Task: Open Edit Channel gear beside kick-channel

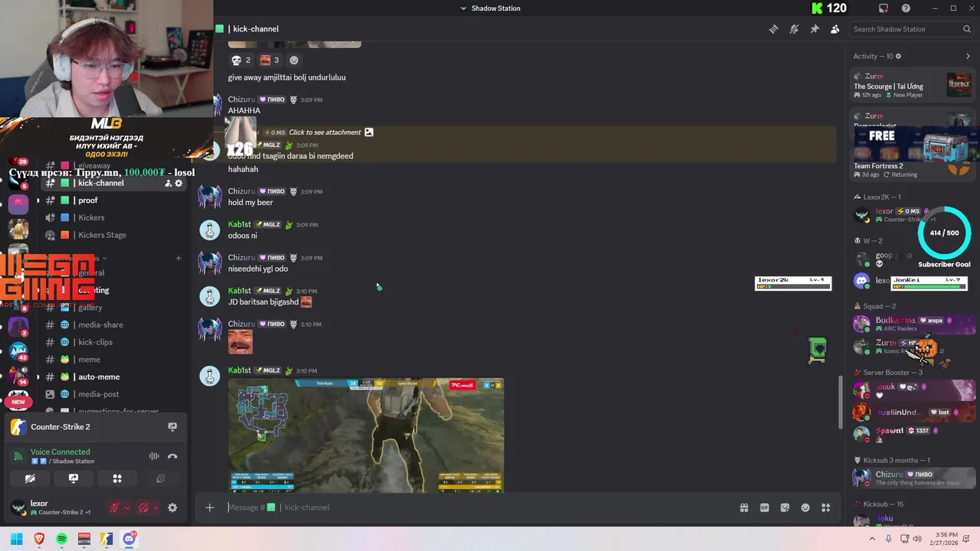Action: pos(179,184)
